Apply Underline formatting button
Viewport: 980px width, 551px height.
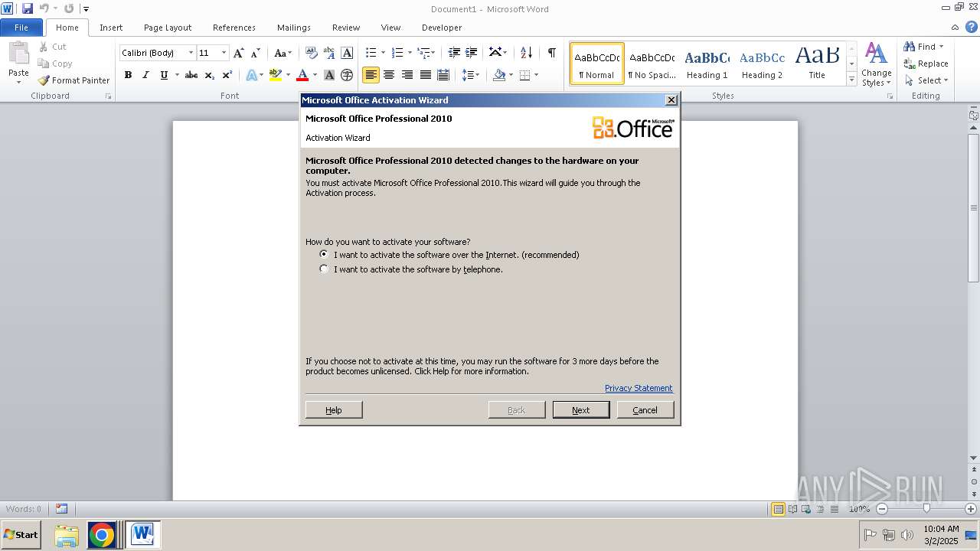pyautogui.click(x=164, y=75)
